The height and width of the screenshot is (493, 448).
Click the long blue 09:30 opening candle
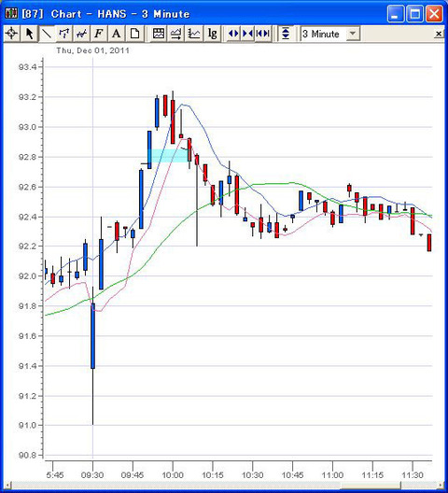point(92,336)
